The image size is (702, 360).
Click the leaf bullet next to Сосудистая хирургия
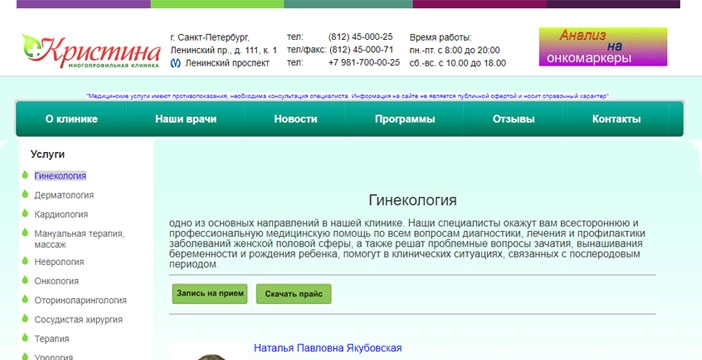pyautogui.click(x=25, y=318)
